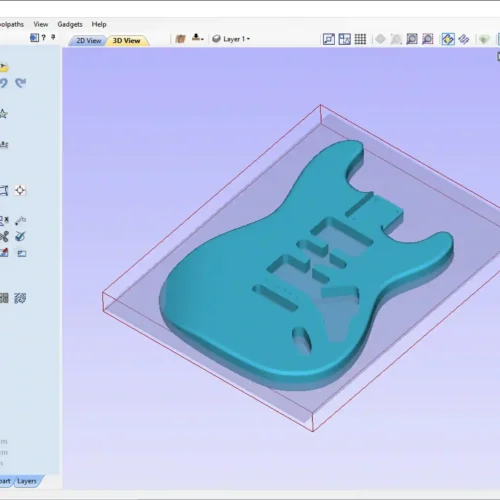
Task: Click the Undo arrow icon
Action: [3, 83]
